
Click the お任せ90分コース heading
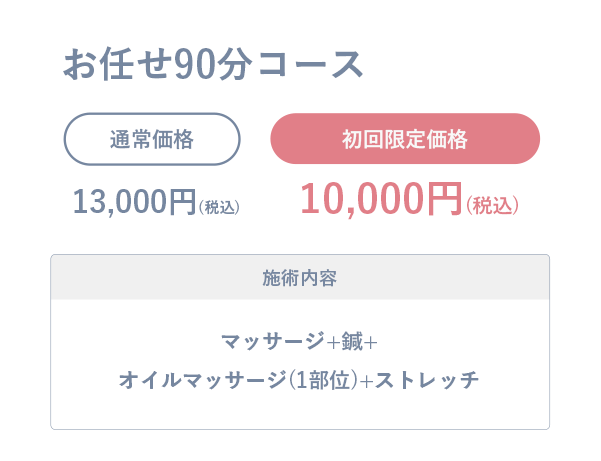pyautogui.click(x=213, y=65)
